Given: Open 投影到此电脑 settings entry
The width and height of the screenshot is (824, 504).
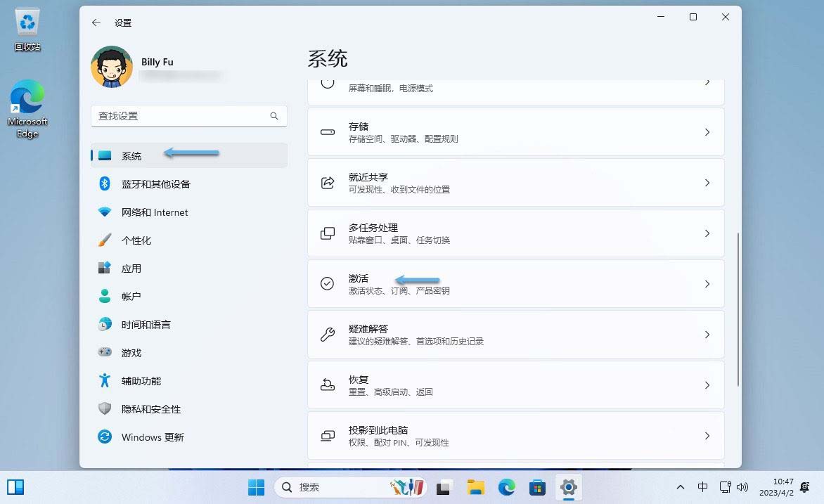Looking at the screenshot, I should point(515,436).
